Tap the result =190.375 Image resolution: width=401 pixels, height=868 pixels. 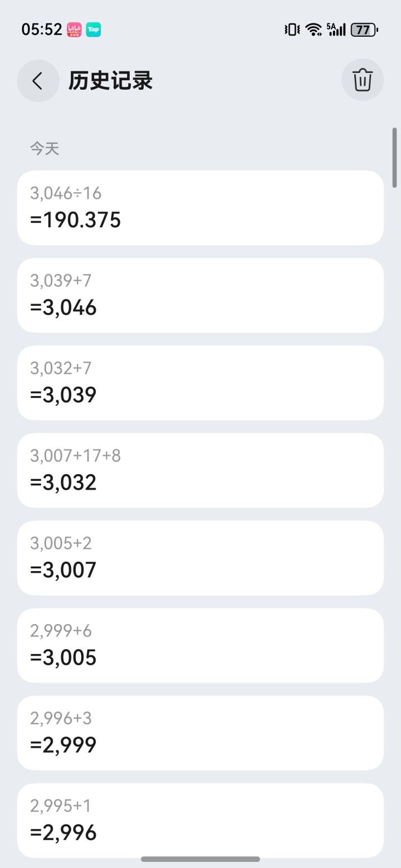click(x=76, y=221)
